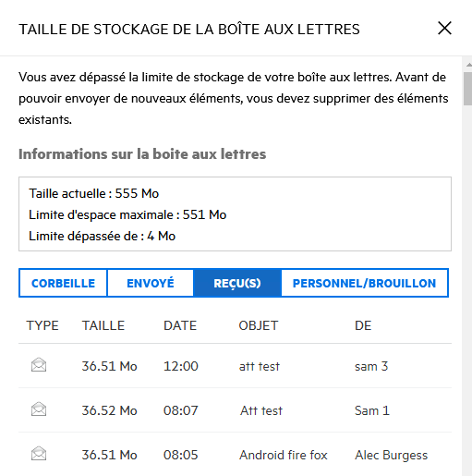Click envelope icon for 'att test' message
Viewport: 472px width, 476px height.
(x=39, y=365)
